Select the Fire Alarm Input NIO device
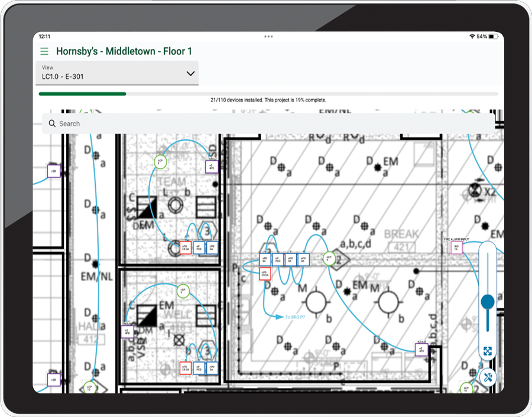 tap(456, 247)
